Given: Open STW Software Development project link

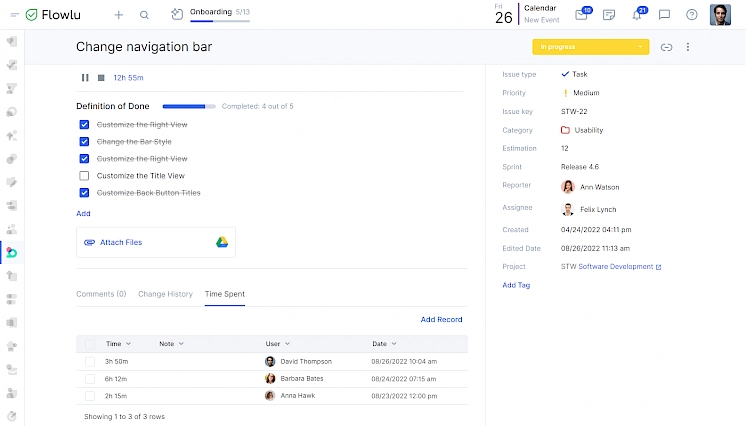Looking at the screenshot, I should [610, 267].
